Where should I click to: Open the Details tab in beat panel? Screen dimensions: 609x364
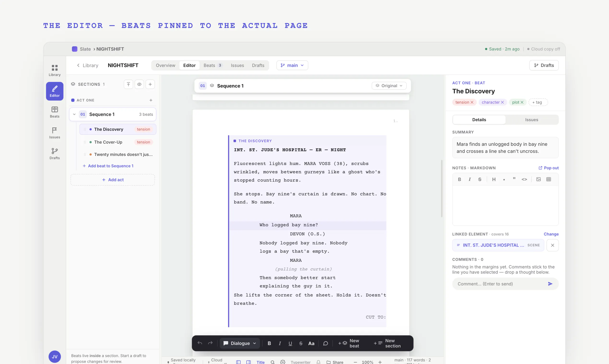click(479, 120)
